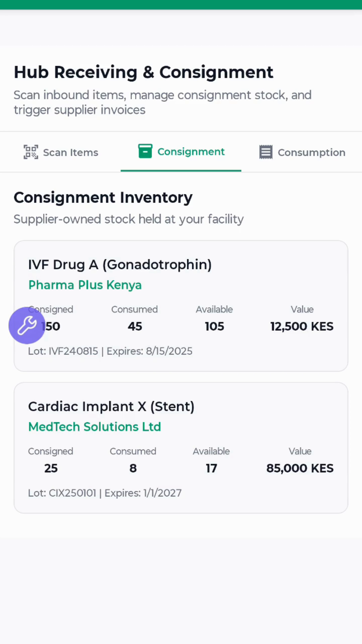This screenshot has height=644, width=362.
Task: Open Pharma Plus Kenya supplier link
Action: [85, 285]
